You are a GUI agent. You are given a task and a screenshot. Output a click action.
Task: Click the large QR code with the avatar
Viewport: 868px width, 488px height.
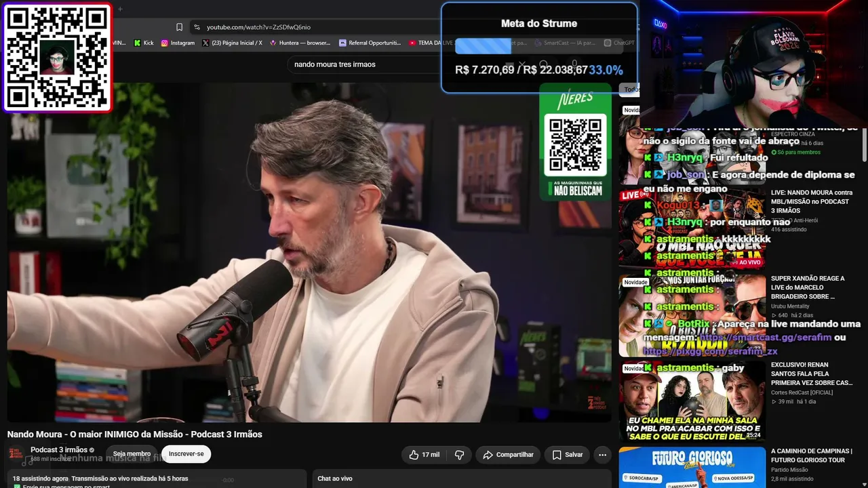pos(57,58)
